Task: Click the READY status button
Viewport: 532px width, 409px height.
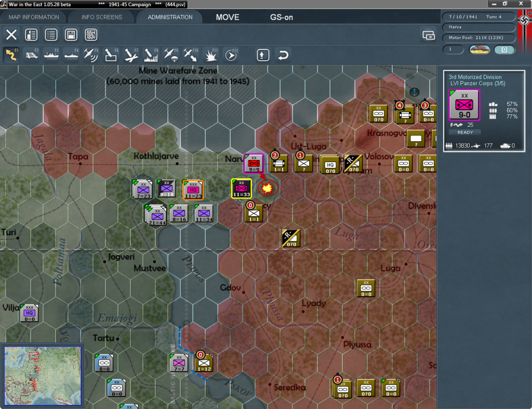Action: click(x=465, y=133)
